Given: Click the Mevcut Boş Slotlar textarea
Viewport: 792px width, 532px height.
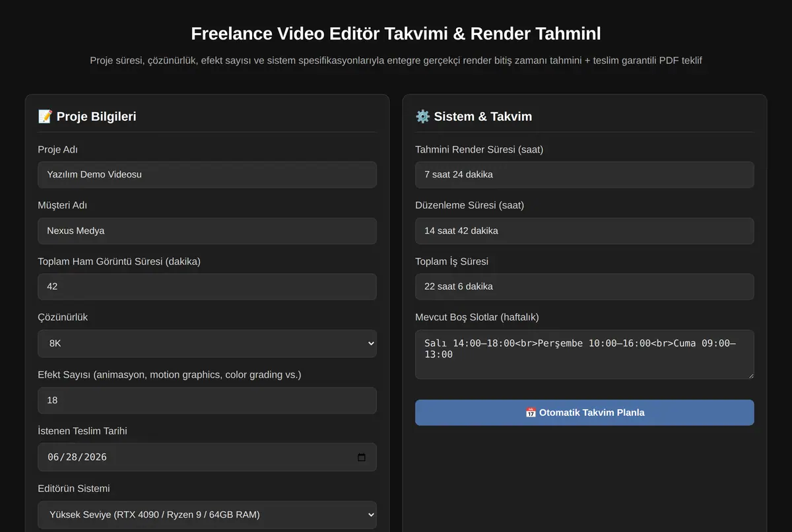Looking at the screenshot, I should coord(585,354).
